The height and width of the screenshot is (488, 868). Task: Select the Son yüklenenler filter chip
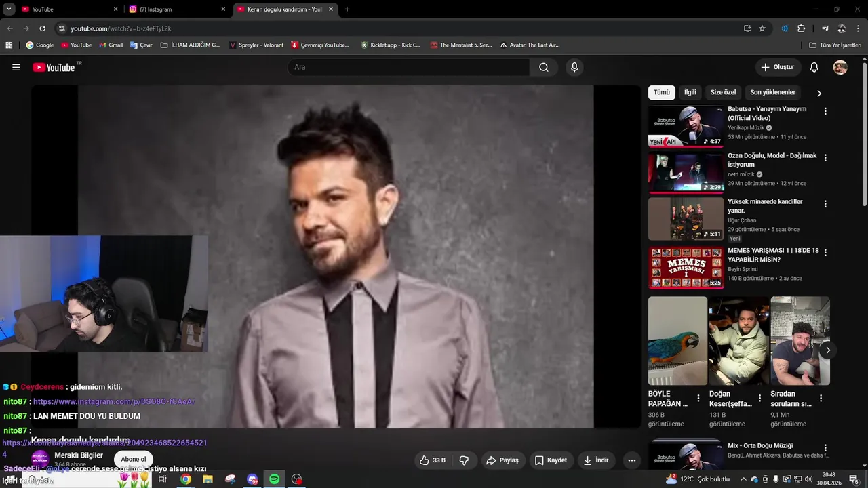click(x=772, y=92)
